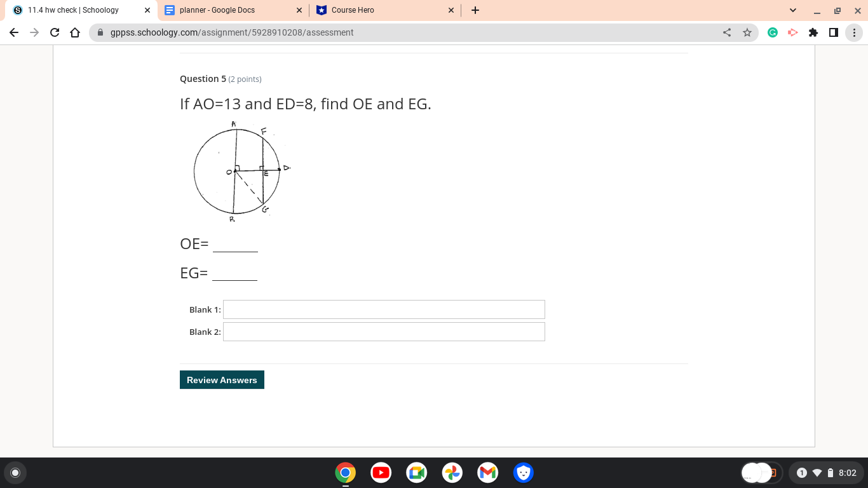The height and width of the screenshot is (488, 868).
Task: Click the AO=13 and ED=8 question text
Action: pos(306,104)
